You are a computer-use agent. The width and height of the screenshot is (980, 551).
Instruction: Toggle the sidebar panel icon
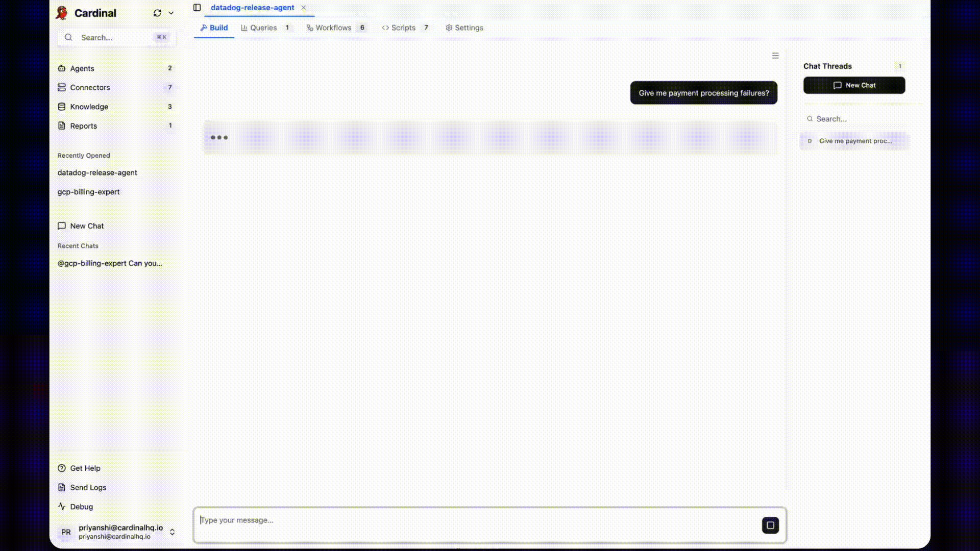[197, 8]
